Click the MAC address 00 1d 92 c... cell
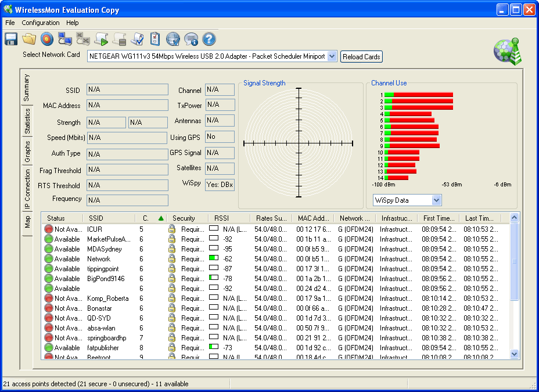This screenshot has height=392, width=539. pyautogui.click(x=314, y=348)
